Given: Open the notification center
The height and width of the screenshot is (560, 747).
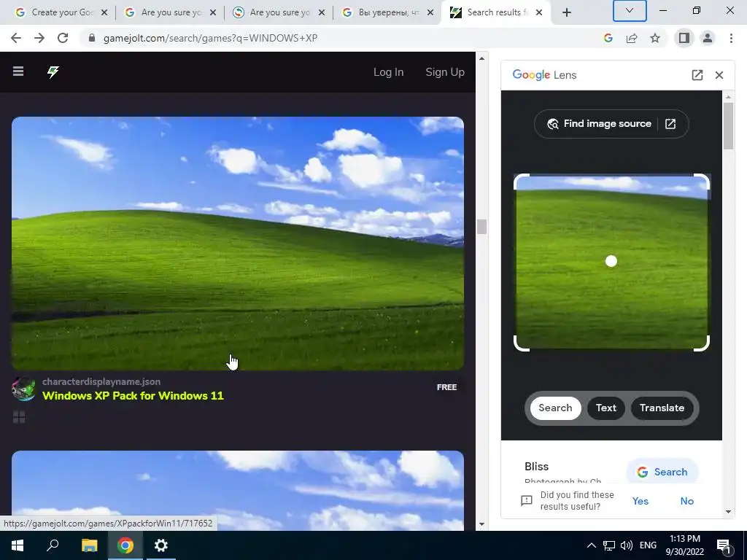Looking at the screenshot, I should tap(724, 545).
